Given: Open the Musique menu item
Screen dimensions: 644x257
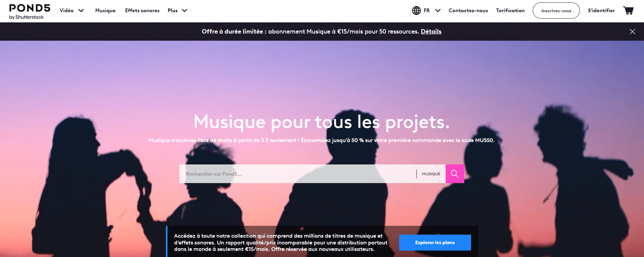Looking at the screenshot, I should tap(105, 11).
